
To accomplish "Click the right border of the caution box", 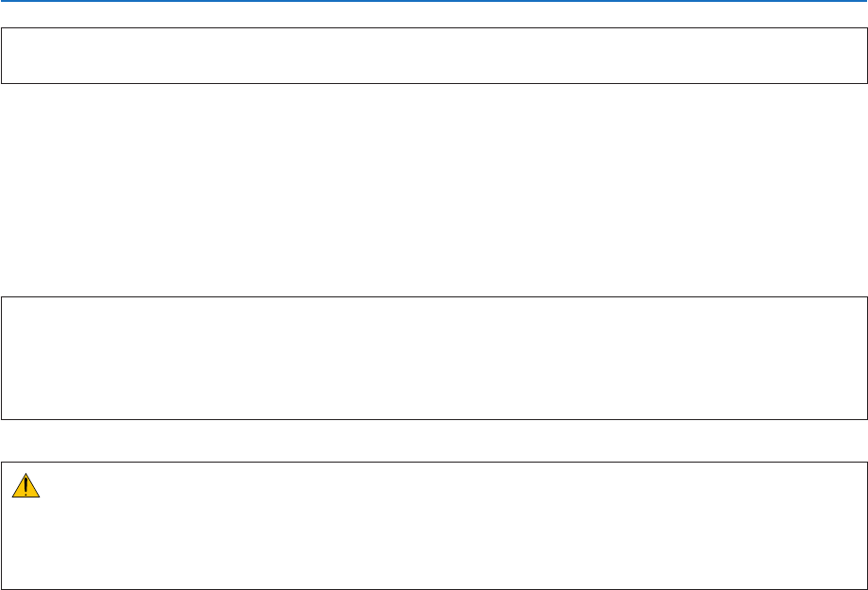I will pyautogui.click(x=866, y=525).
